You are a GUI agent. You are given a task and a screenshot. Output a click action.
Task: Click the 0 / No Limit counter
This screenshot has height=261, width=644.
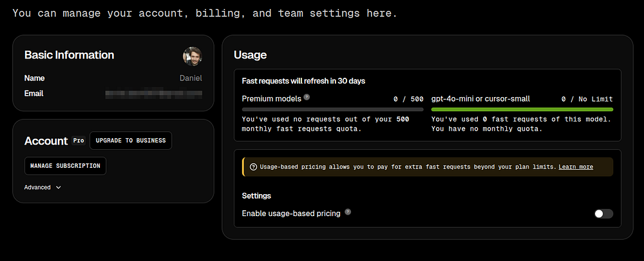coord(587,99)
